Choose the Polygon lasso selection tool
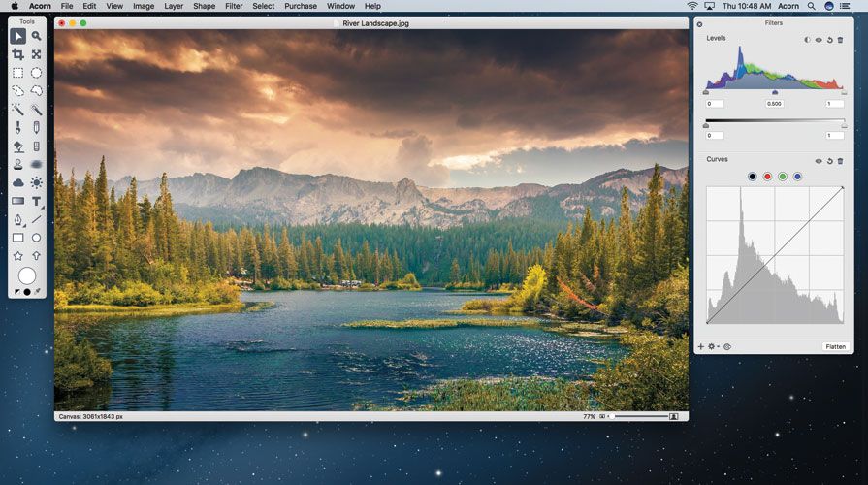This screenshot has width=868, height=485. point(36,91)
